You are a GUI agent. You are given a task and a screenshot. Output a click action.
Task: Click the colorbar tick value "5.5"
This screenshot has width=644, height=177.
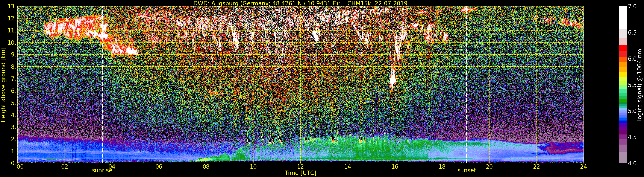[632, 85]
